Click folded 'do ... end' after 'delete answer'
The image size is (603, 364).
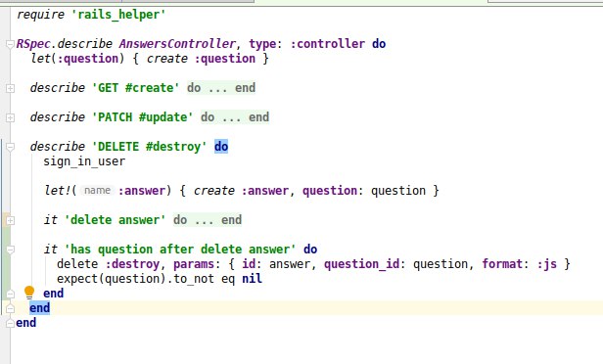(208, 220)
